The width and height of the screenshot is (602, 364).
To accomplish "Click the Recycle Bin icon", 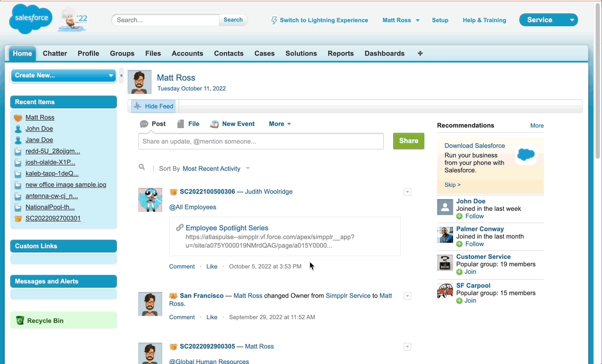I will (x=20, y=320).
